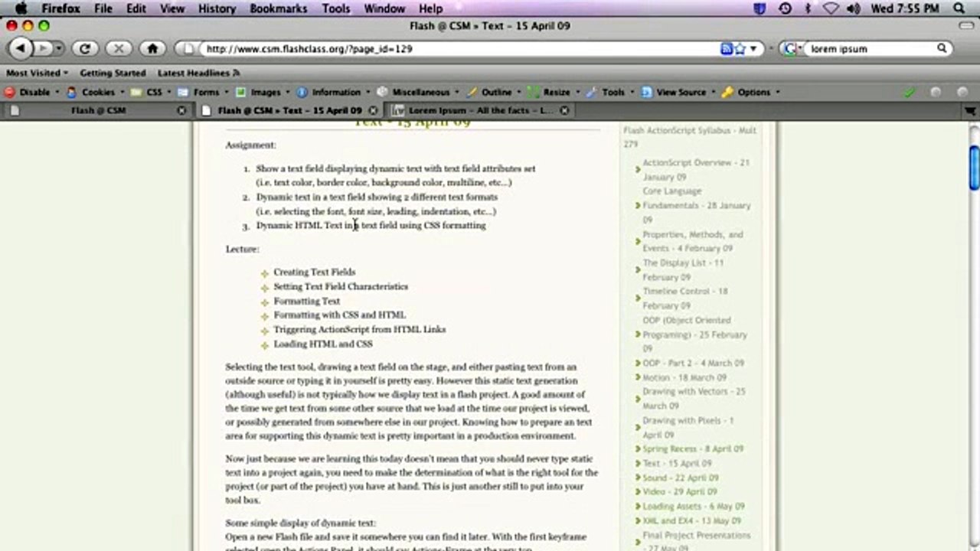The height and width of the screenshot is (551, 980).
Task: Open the Firefox menu
Action: pos(61,8)
